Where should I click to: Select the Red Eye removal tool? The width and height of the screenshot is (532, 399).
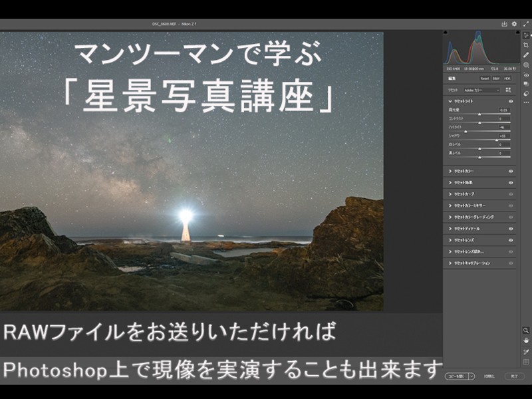pos(526,74)
